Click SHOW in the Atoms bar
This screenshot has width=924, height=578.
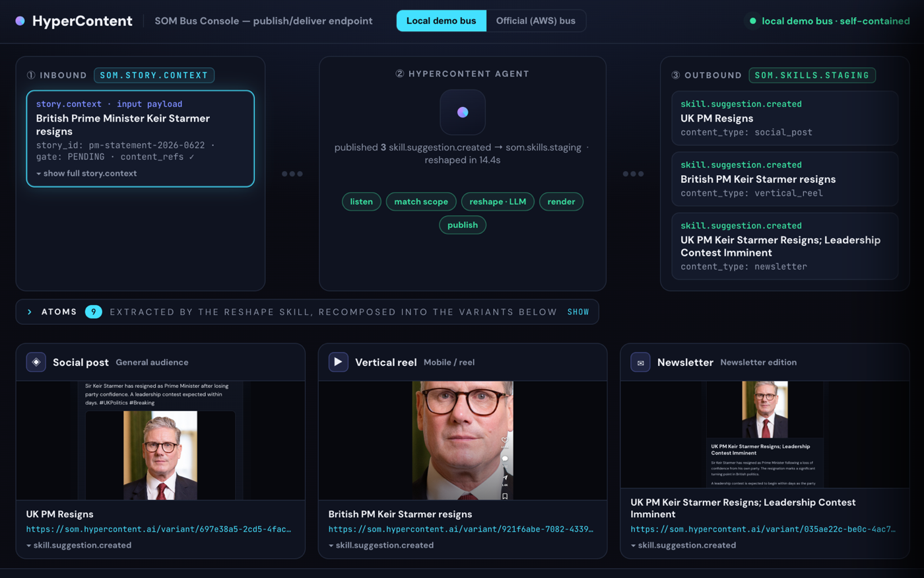pos(578,312)
